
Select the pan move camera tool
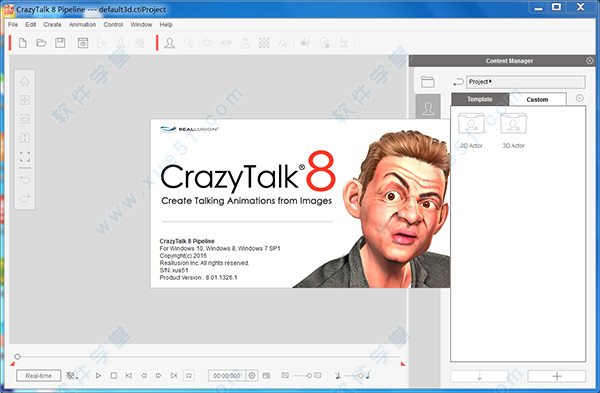click(25, 100)
